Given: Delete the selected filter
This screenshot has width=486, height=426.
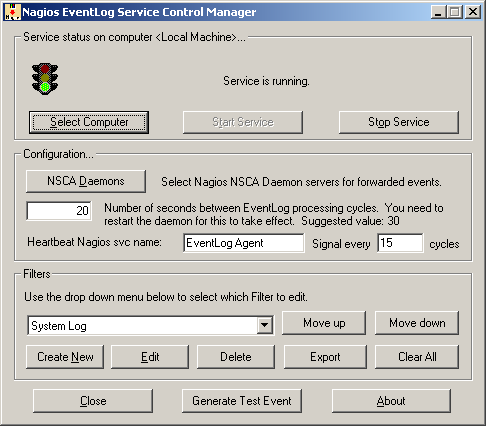Looking at the screenshot, I should [236, 357].
